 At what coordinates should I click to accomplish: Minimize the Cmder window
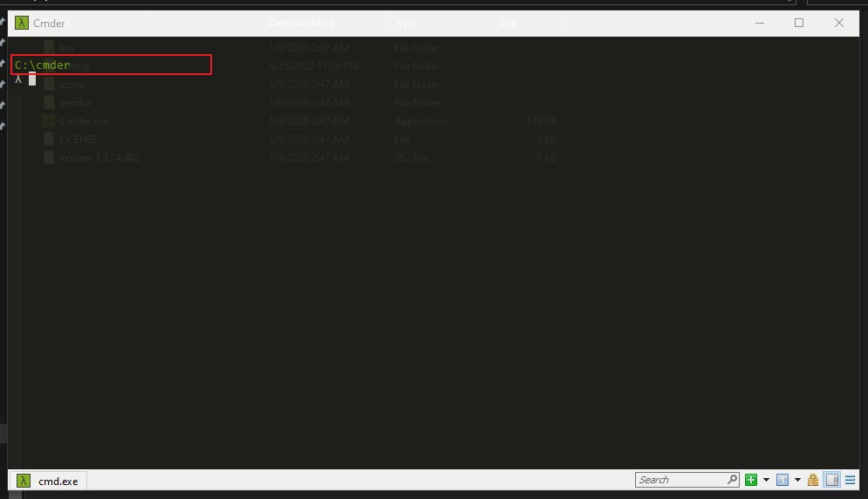(x=760, y=23)
